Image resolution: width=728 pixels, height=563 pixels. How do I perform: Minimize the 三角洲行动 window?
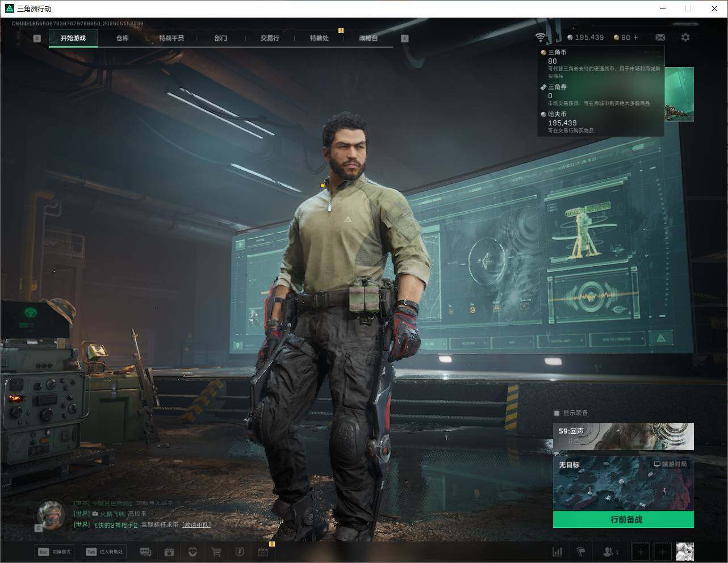click(663, 9)
